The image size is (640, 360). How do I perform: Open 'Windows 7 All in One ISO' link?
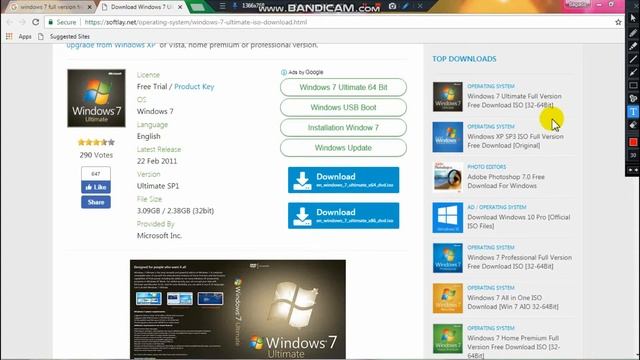[513, 302]
